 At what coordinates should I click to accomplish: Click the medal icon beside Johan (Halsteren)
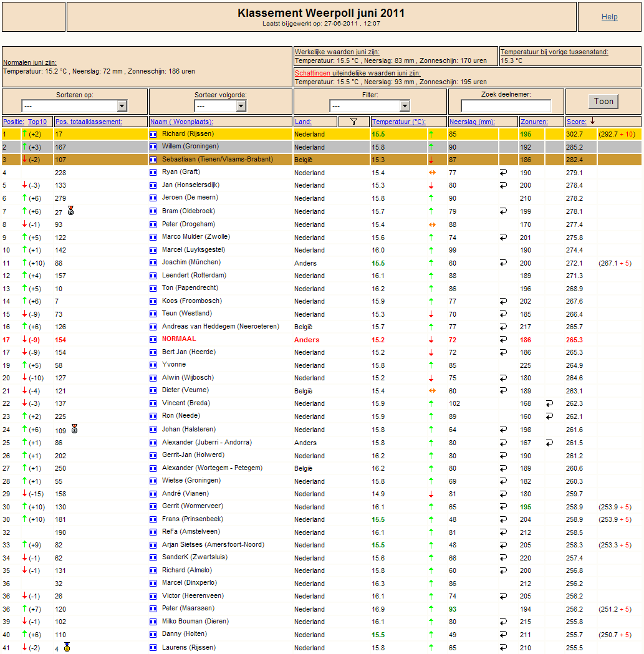pos(75,429)
